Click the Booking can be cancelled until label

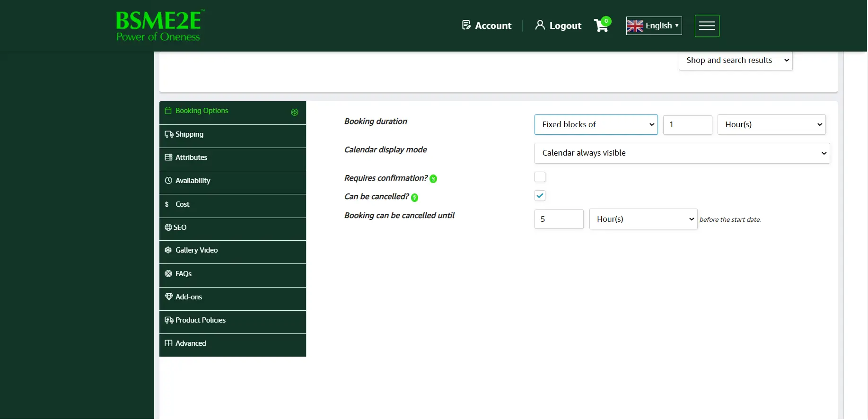(399, 216)
